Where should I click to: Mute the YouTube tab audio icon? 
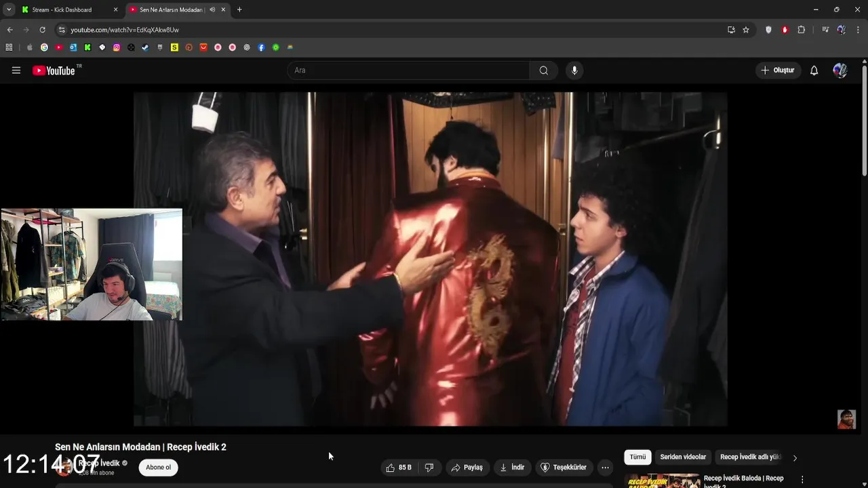pos(212,9)
